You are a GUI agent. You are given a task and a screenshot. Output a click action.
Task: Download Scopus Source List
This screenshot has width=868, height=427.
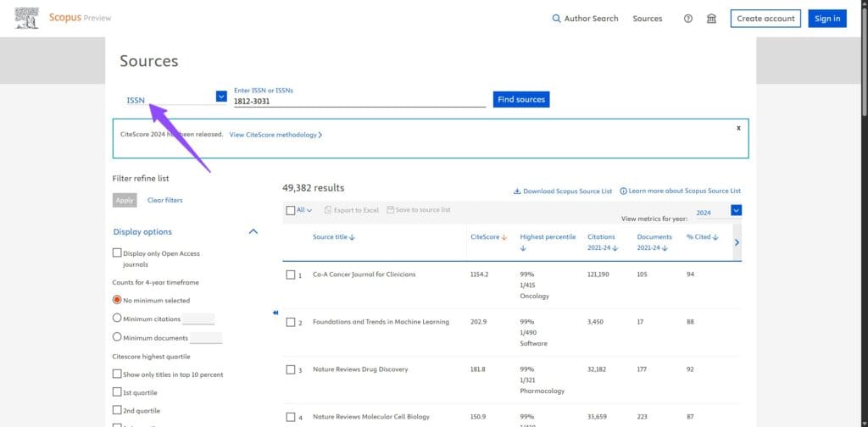[x=563, y=191]
